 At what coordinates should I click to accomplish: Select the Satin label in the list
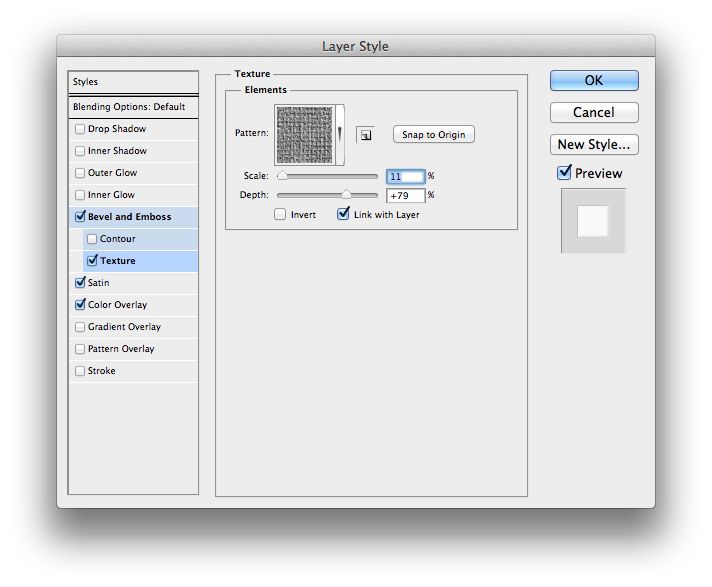click(99, 283)
